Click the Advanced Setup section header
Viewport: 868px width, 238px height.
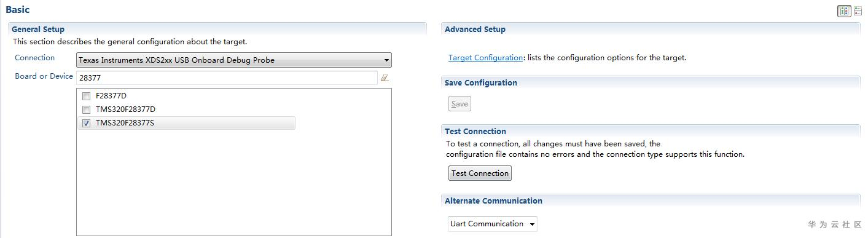pyautogui.click(x=475, y=29)
